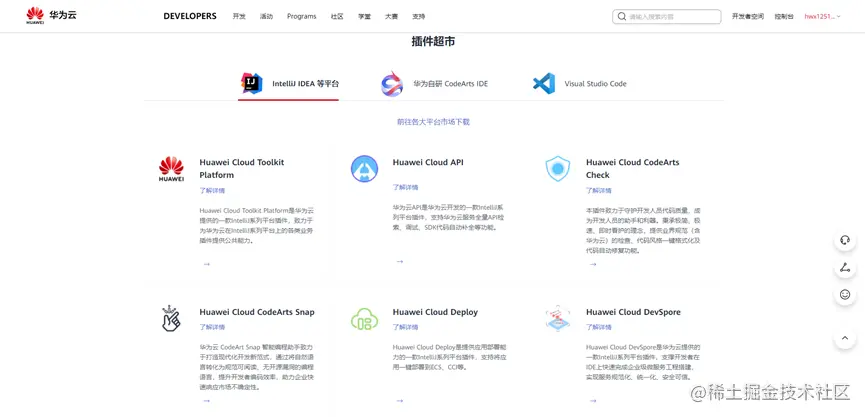Open the 社区 navigation menu

pos(337,17)
